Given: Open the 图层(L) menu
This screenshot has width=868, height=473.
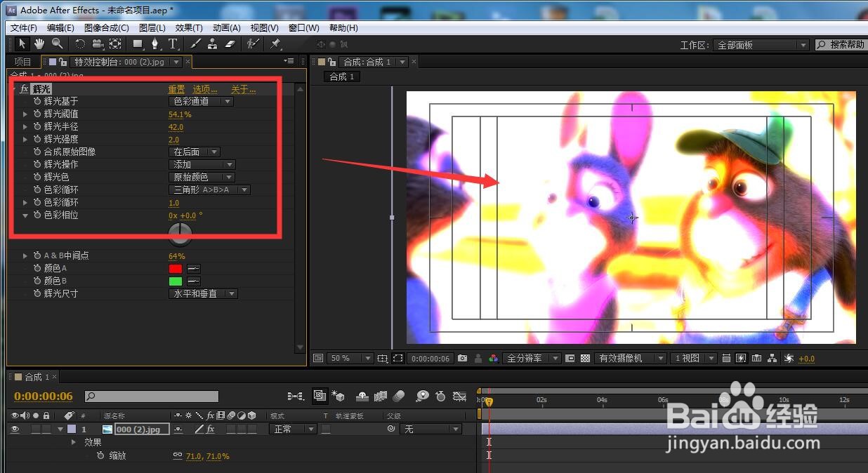Looking at the screenshot, I should click(152, 27).
